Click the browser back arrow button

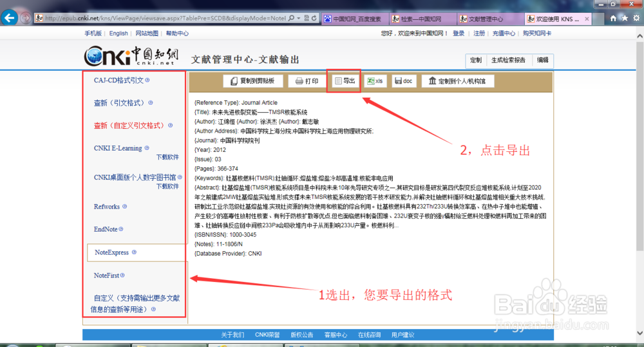tap(9, 18)
